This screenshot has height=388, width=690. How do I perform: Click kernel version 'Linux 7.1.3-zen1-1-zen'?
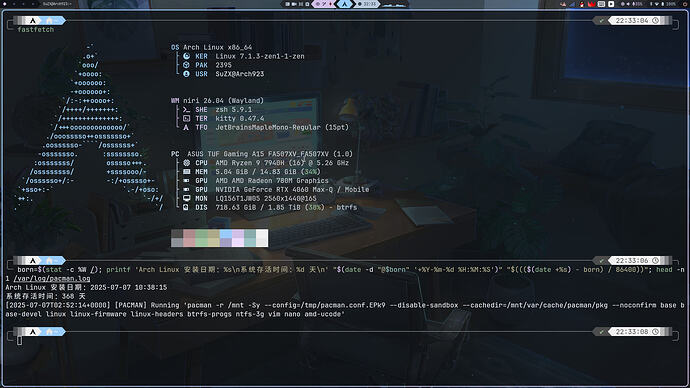[260, 56]
